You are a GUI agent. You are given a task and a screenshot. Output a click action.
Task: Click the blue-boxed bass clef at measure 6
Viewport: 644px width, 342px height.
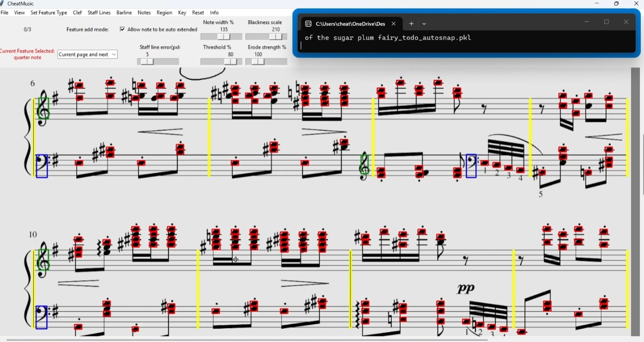[42, 166]
